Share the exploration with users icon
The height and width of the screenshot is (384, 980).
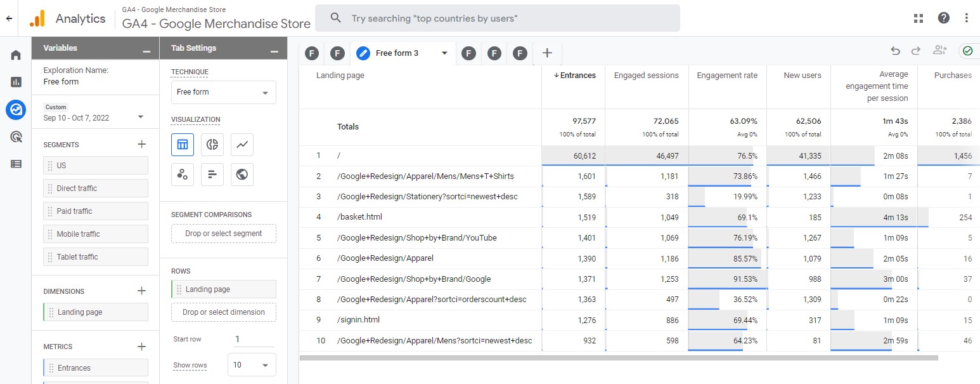pyautogui.click(x=939, y=51)
